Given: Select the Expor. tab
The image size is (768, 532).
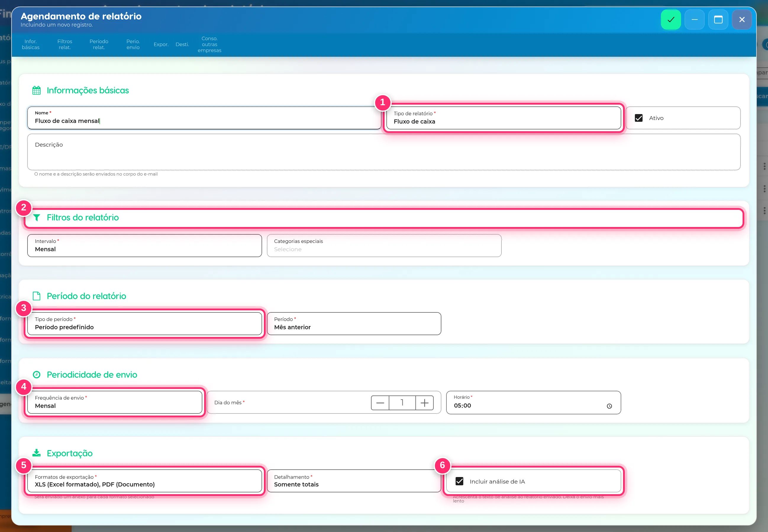Looking at the screenshot, I should pos(161,44).
